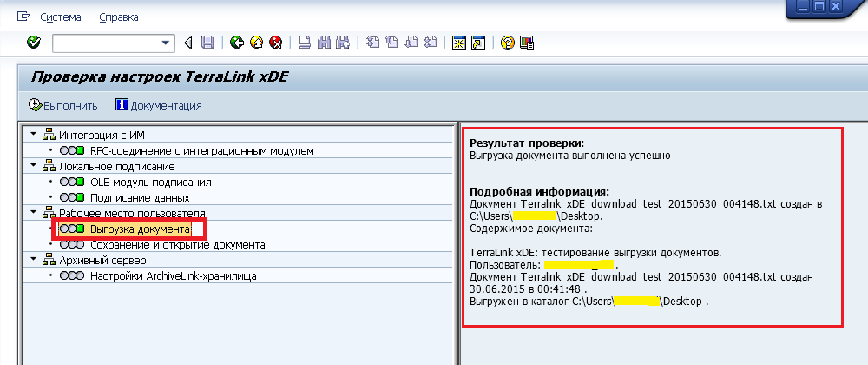Click the red Cancel icon

pyautogui.click(x=275, y=43)
